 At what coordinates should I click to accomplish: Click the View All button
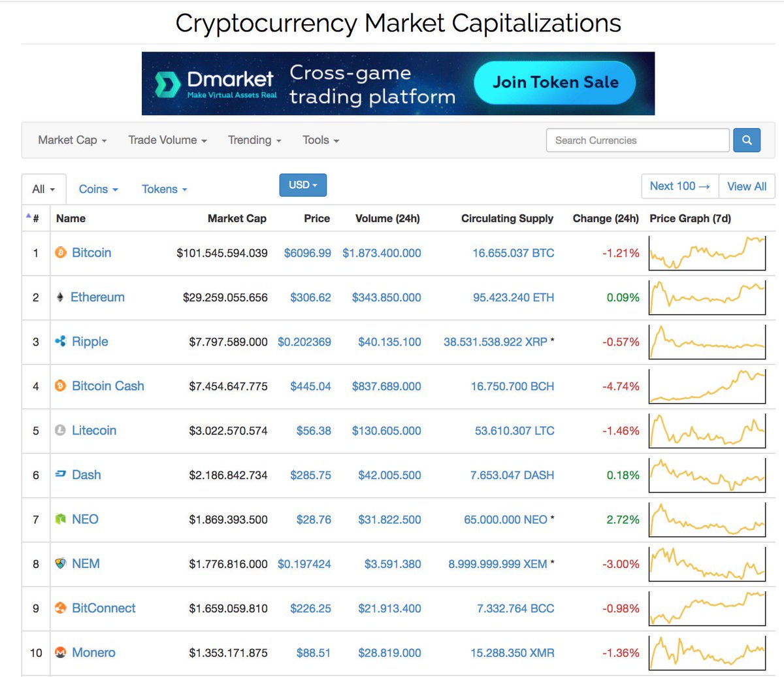coord(747,186)
